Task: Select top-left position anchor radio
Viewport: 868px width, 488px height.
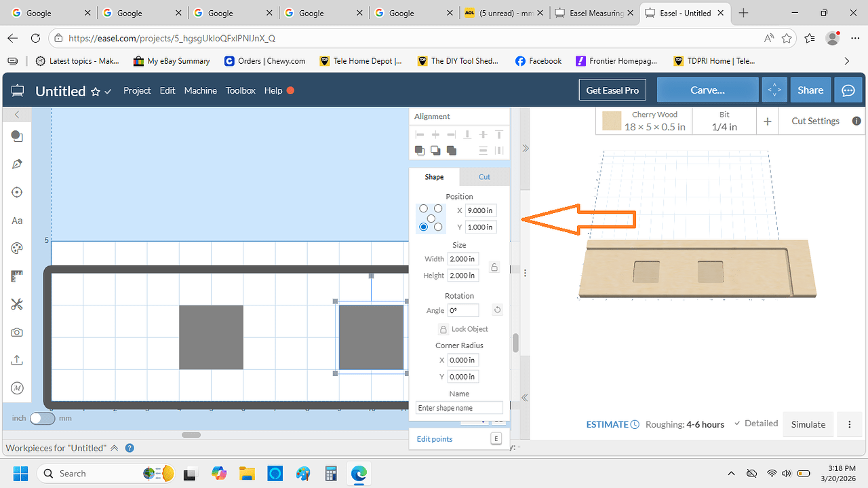Action: coord(424,208)
